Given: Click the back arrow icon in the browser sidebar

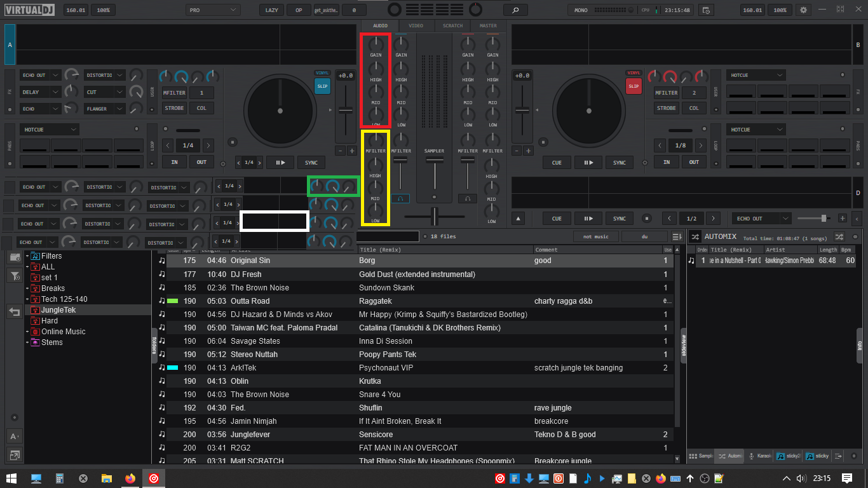Looking at the screenshot, I should pos(15,311).
